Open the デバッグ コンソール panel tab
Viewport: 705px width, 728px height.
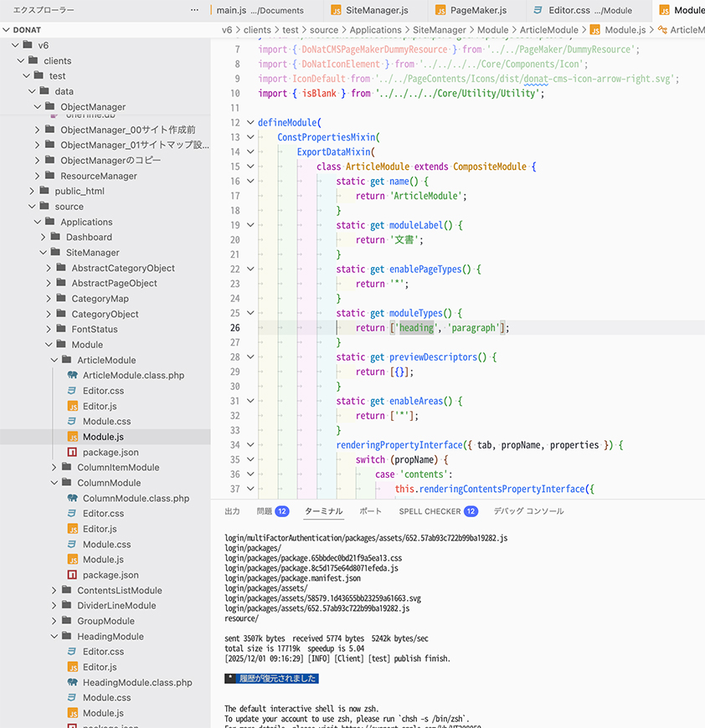click(x=528, y=511)
